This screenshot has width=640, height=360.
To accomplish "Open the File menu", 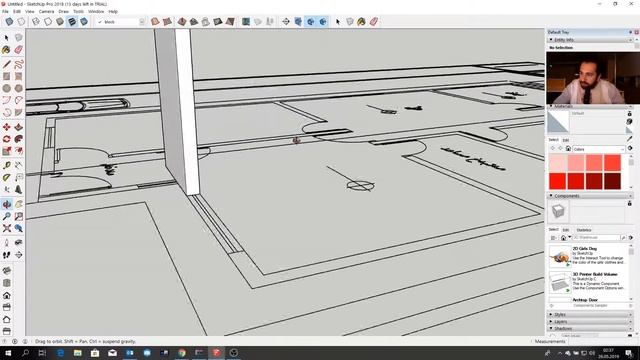I will 5,11.
